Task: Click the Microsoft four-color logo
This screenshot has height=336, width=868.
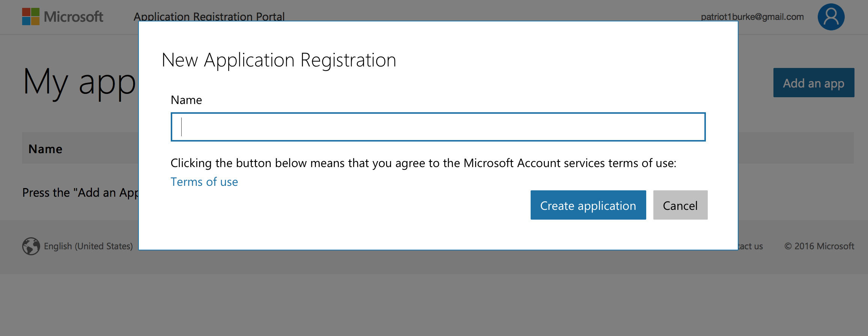Action: tap(31, 17)
